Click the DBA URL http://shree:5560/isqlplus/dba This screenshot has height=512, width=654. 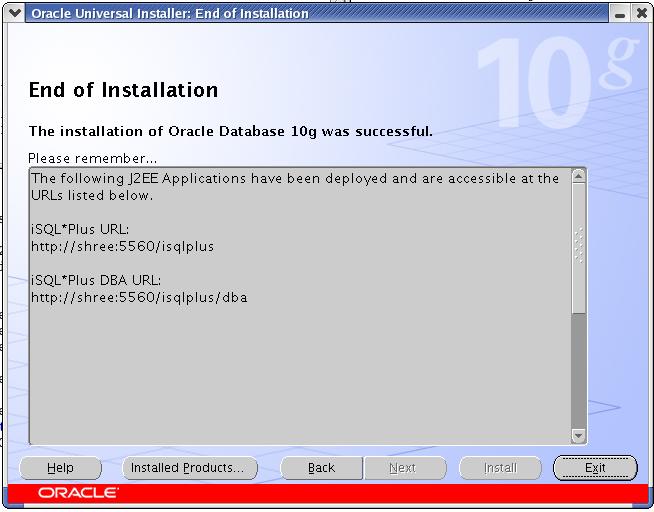click(139, 297)
